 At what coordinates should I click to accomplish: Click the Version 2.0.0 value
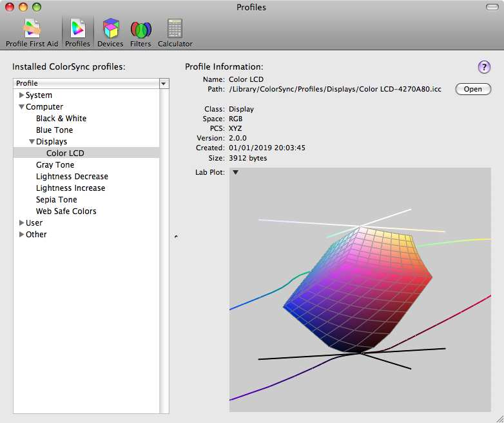238,138
